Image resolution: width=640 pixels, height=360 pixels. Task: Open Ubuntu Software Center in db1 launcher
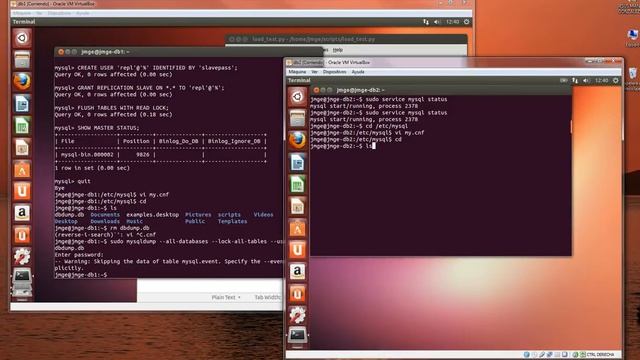click(22, 169)
